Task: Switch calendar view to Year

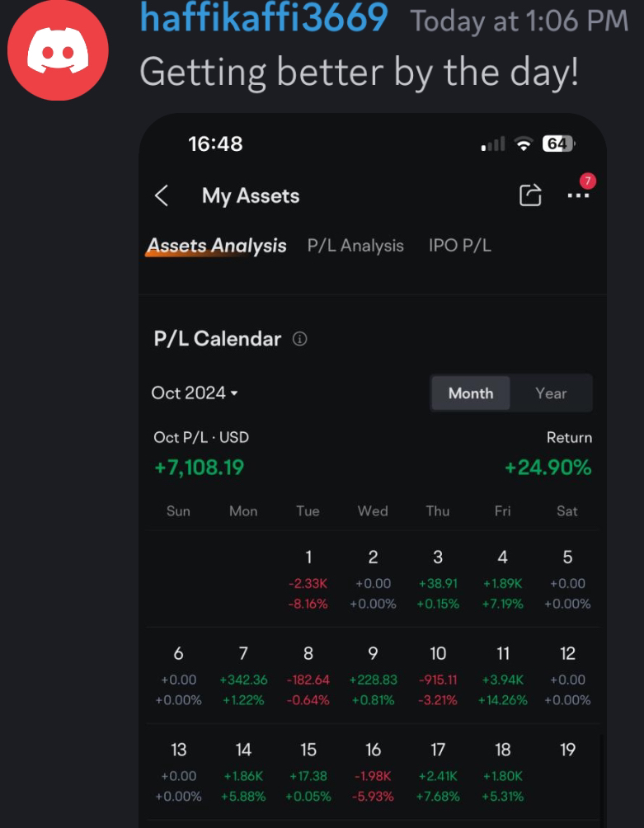Action: pyautogui.click(x=551, y=393)
